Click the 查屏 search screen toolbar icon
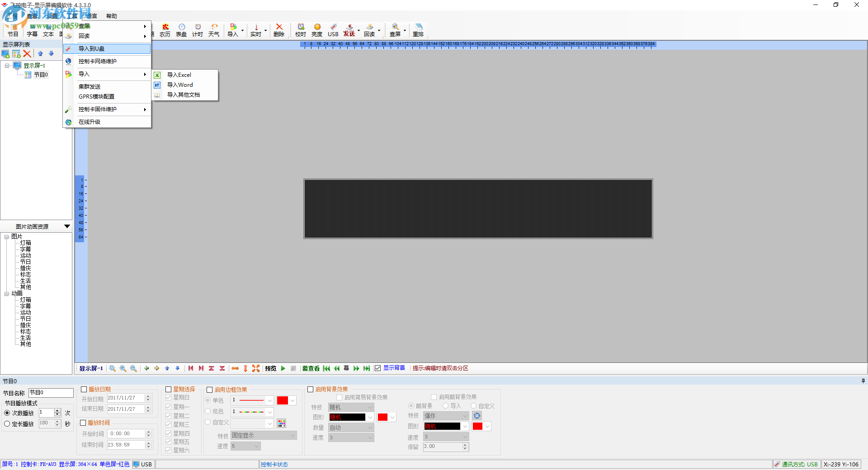The image size is (868, 470). (x=395, y=30)
